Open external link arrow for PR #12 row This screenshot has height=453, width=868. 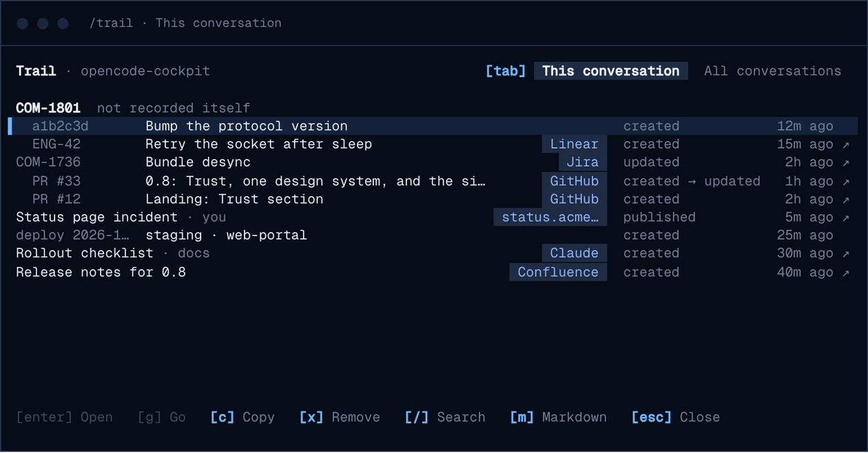click(x=846, y=200)
